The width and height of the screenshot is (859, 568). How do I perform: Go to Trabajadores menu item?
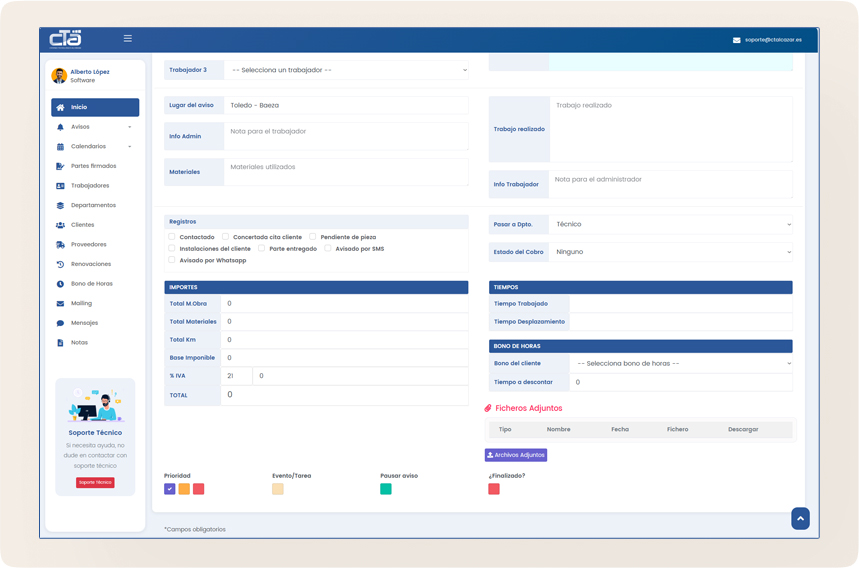[95, 186]
